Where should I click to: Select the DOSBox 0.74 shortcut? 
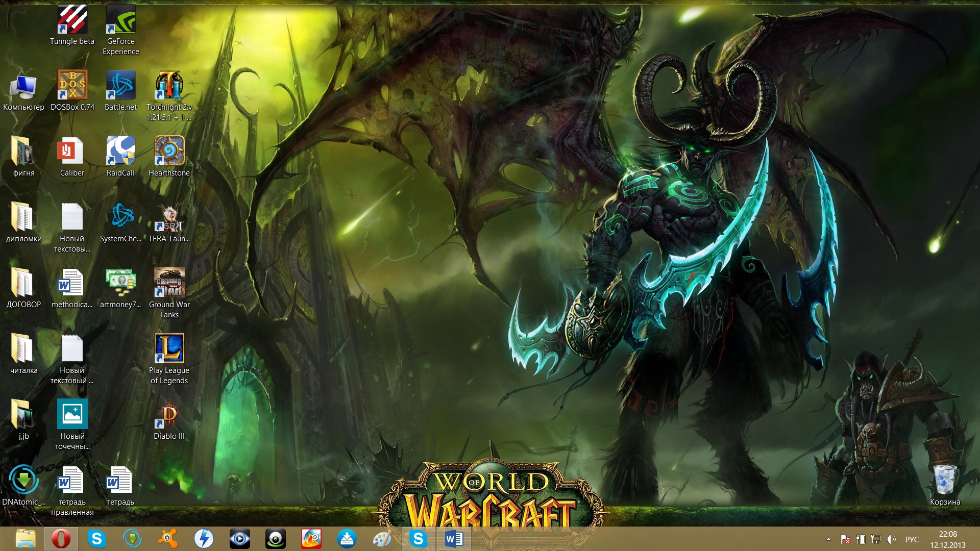tap(72, 91)
